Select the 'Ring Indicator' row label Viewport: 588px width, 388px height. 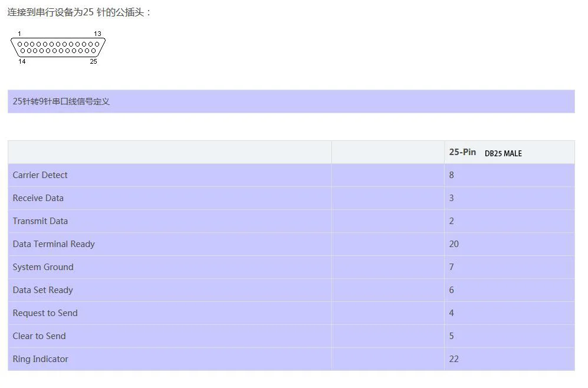(41, 359)
